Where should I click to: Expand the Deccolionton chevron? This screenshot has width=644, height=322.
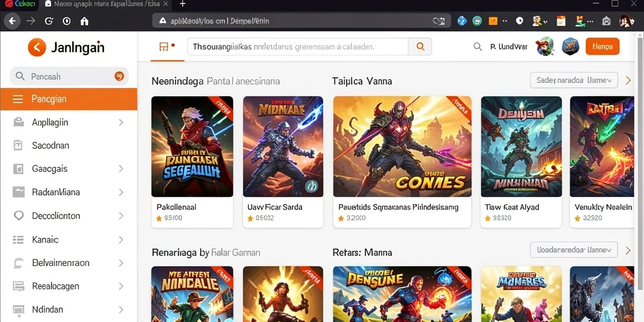coord(121,216)
